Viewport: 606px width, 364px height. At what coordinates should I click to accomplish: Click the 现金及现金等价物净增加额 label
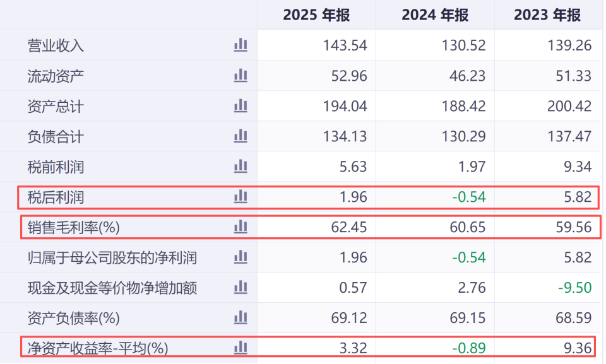click(x=112, y=288)
